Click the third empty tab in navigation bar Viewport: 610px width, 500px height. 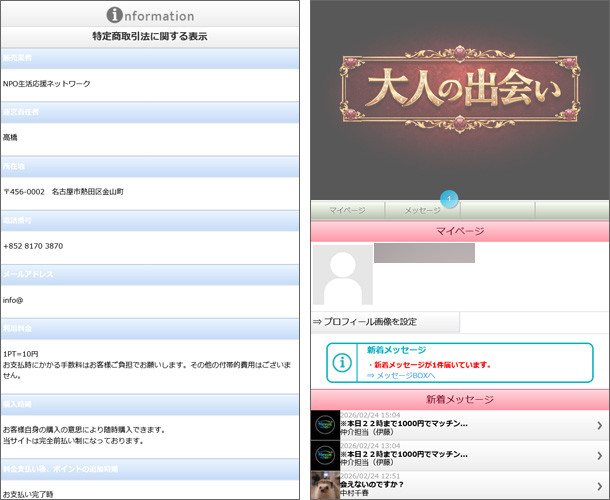point(497,211)
